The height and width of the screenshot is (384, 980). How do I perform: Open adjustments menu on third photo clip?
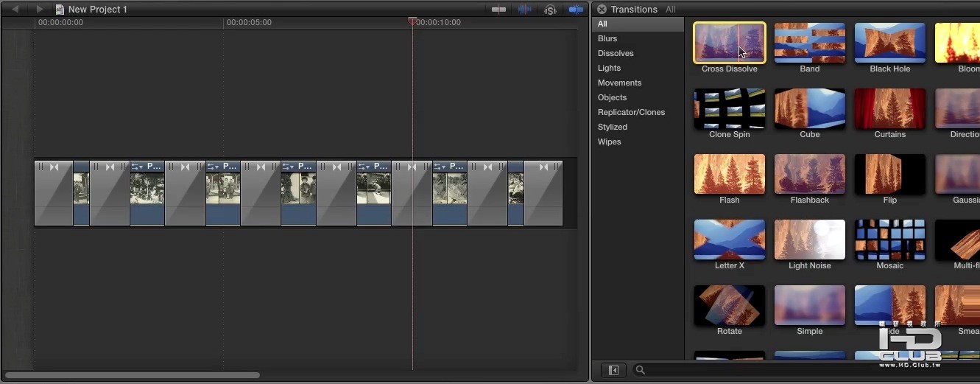click(213, 167)
